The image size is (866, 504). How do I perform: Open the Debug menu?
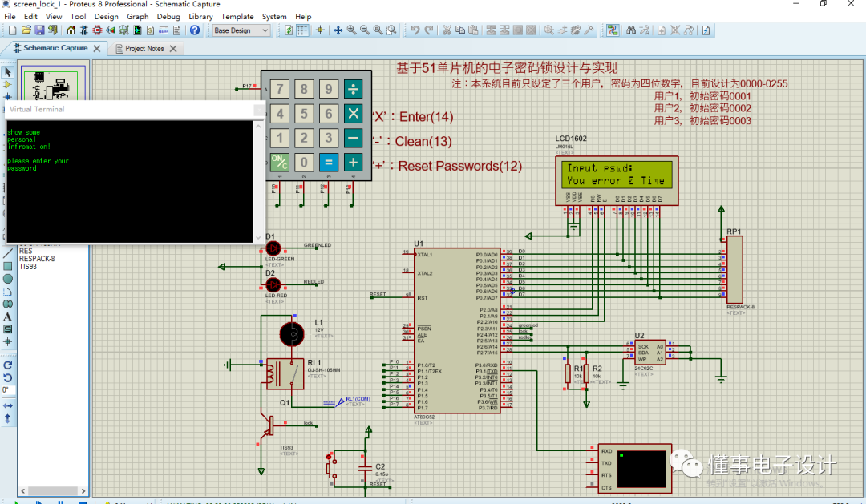[168, 16]
